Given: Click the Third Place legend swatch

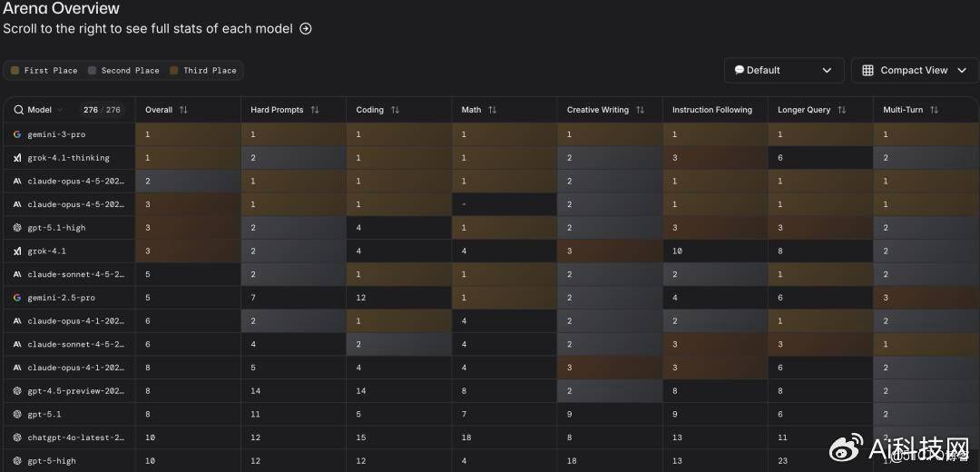Looking at the screenshot, I should click(x=174, y=71).
